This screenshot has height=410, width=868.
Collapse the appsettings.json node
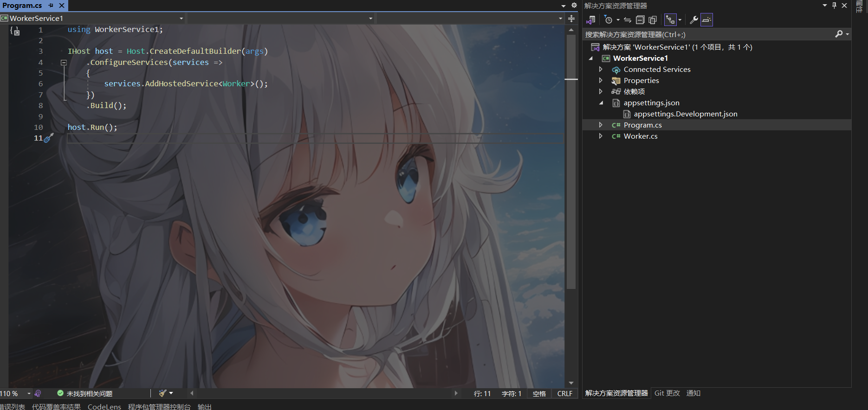[x=601, y=103]
